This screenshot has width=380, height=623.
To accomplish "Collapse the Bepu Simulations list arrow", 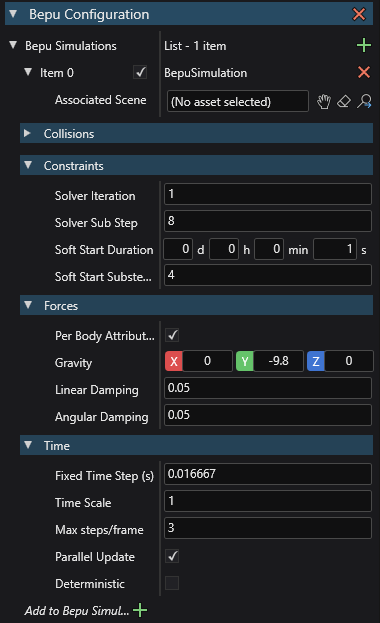I will [x=13, y=45].
